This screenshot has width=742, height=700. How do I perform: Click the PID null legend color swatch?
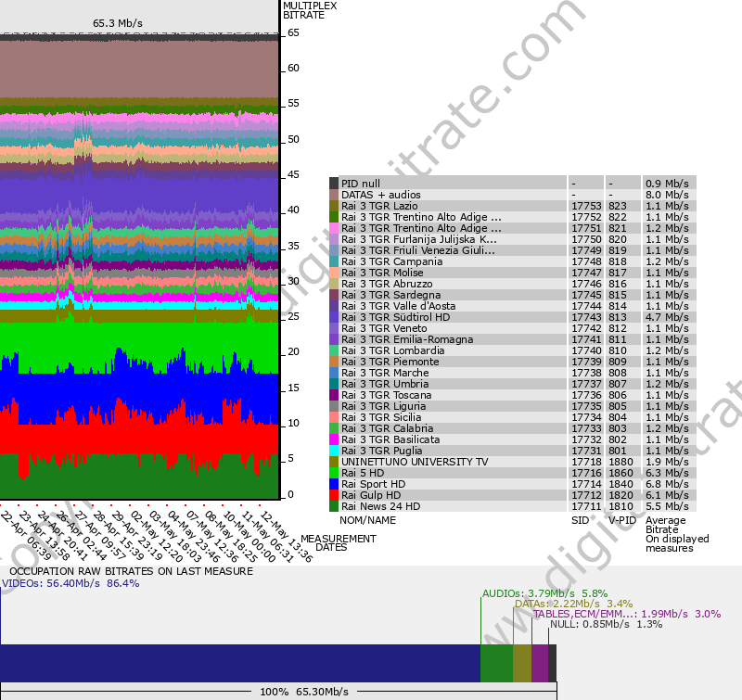334,184
